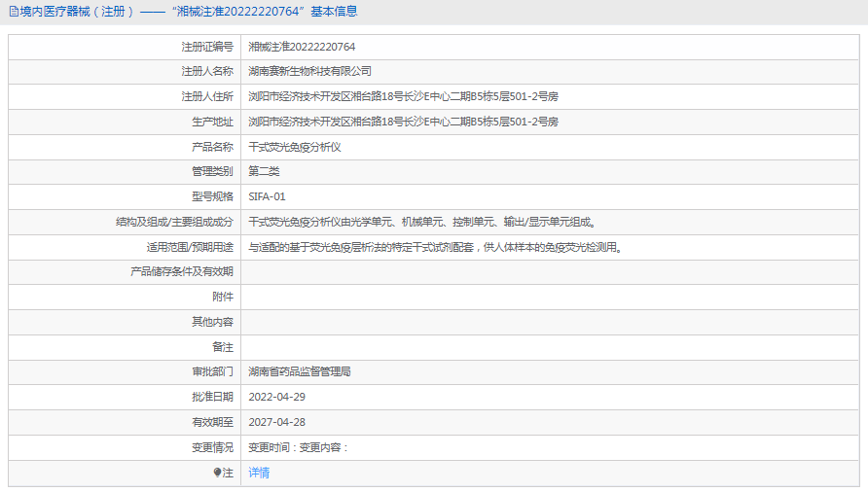This screenshot has height=492, width=868.
Task: Click the 生产地址 row label
Action: click(x=212, y=122)
